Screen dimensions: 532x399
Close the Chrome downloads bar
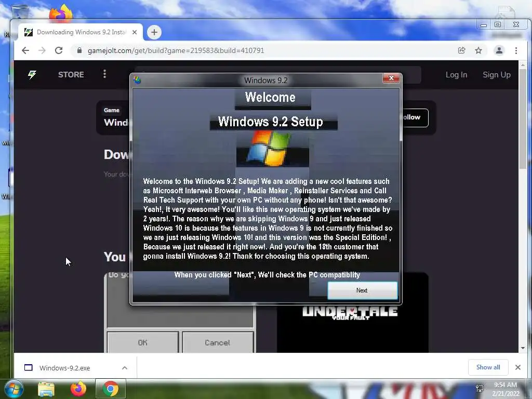click(x=518, y=367)
